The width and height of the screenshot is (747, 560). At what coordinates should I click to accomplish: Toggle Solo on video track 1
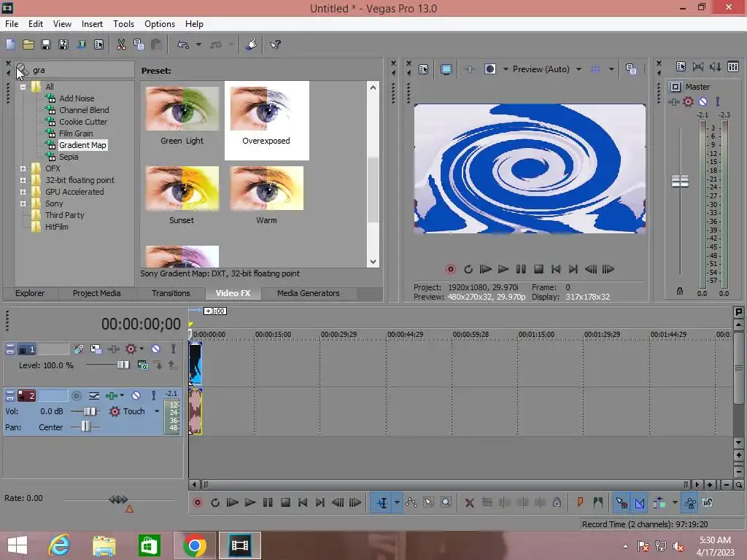[x=174, y=349]
